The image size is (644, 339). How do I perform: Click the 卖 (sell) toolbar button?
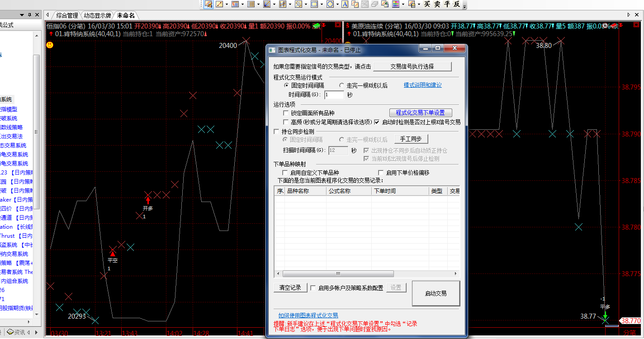[436, 4]
